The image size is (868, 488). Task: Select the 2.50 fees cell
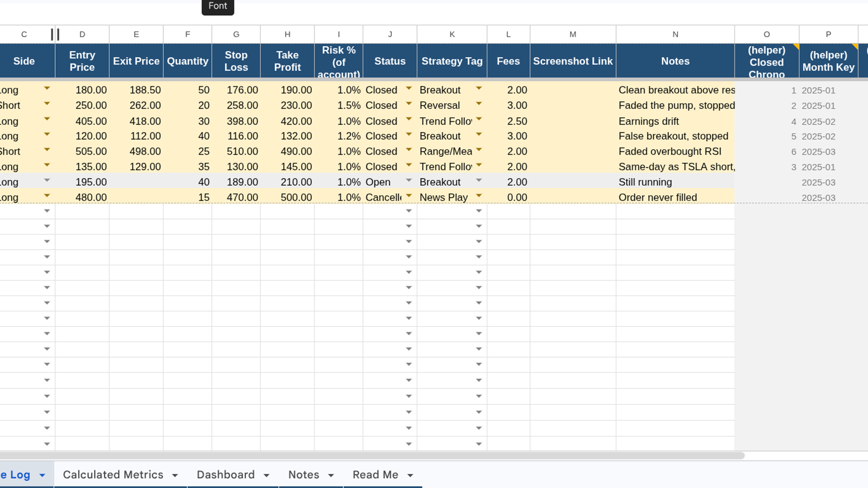click(508, 121)
